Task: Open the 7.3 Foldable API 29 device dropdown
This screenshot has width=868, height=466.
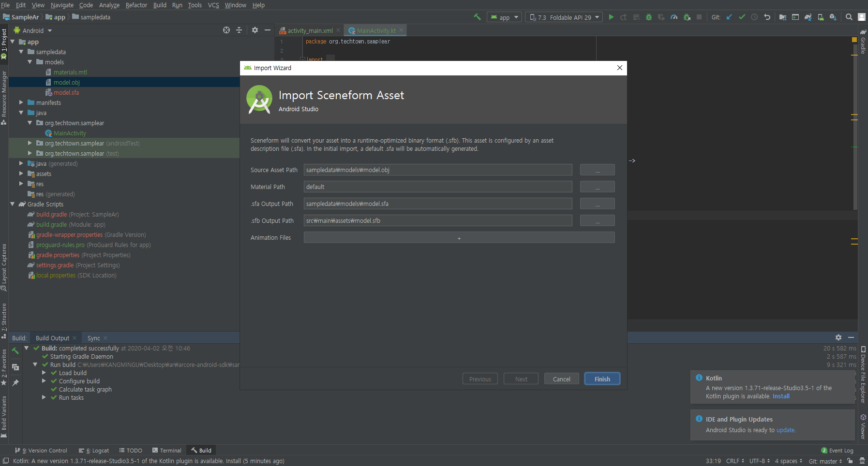Action: pyautogui.click(x=564, y=17)
